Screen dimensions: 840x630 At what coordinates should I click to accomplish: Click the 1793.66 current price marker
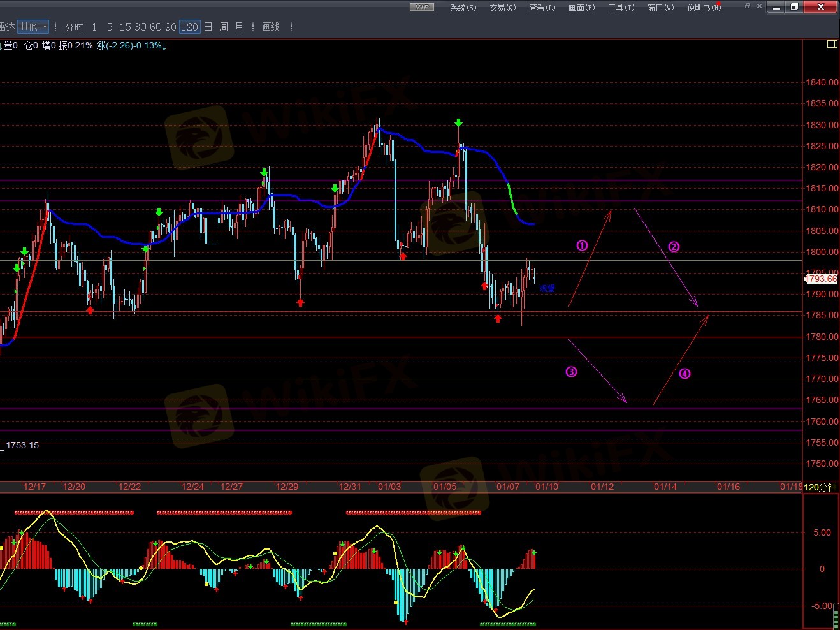[822, 279]
